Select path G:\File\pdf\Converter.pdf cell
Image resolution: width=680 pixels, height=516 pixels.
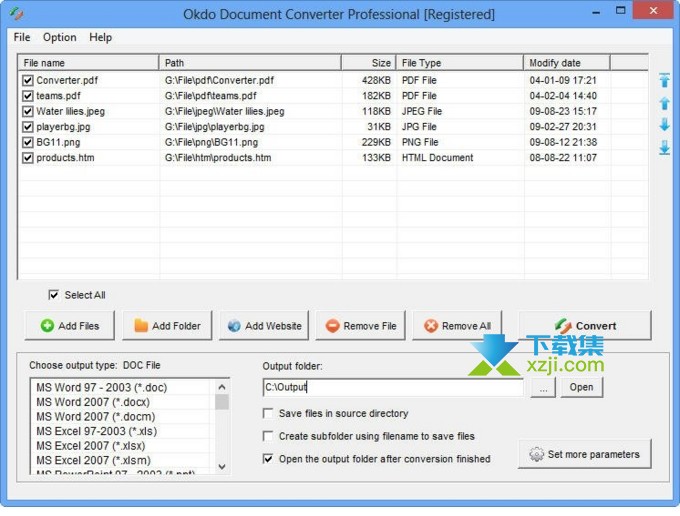point(219,80)
